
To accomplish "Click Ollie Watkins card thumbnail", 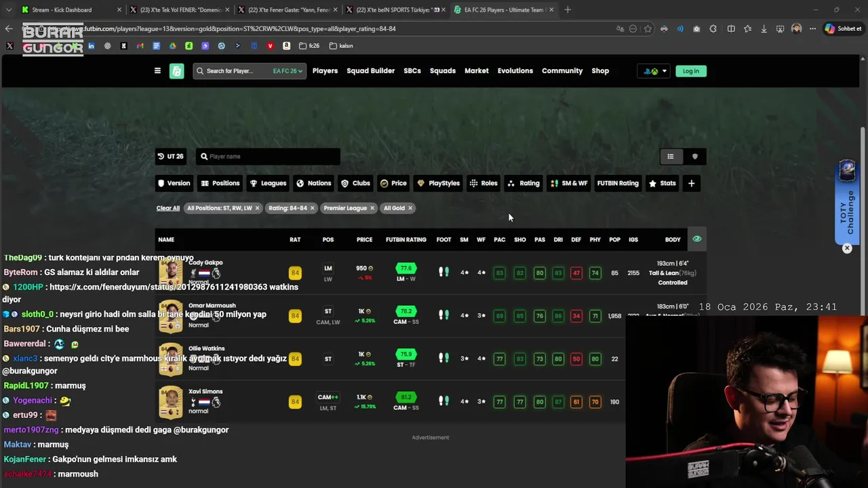I will 171,359.
